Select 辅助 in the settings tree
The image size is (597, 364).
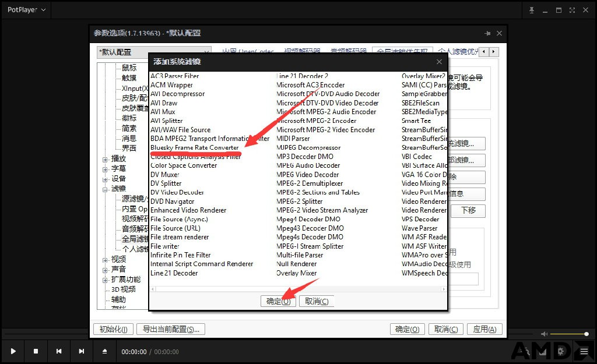pos(118,299)
